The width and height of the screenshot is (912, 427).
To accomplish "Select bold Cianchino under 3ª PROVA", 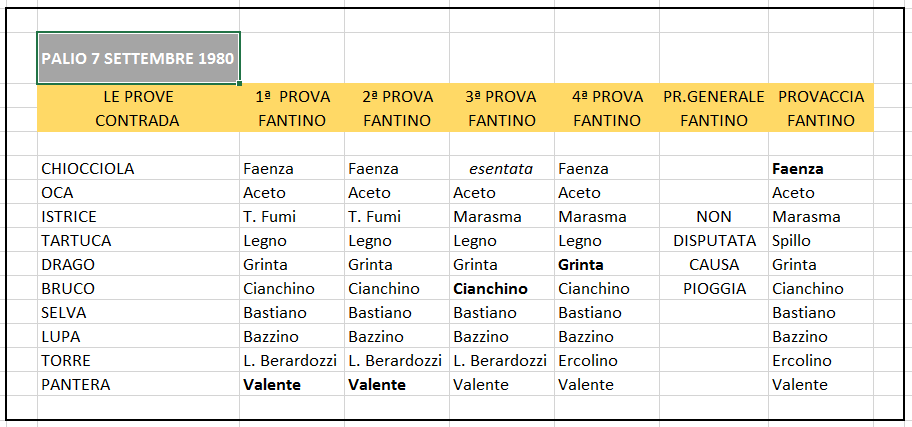I will tap(490, 289).
